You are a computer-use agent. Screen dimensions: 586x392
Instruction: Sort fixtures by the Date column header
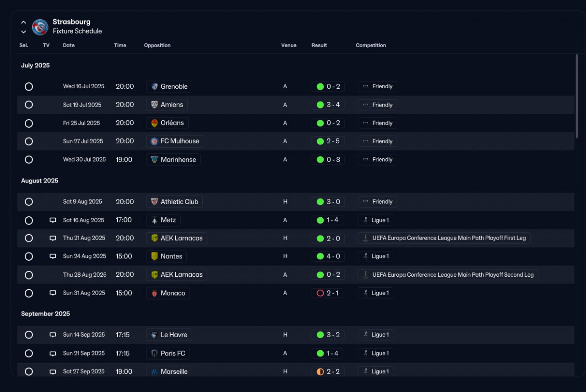click(69, 45)
